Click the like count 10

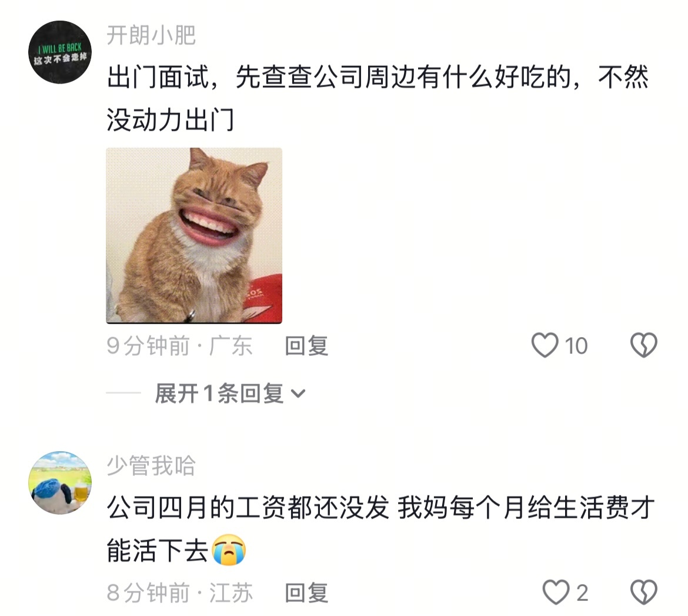(576, 346)
